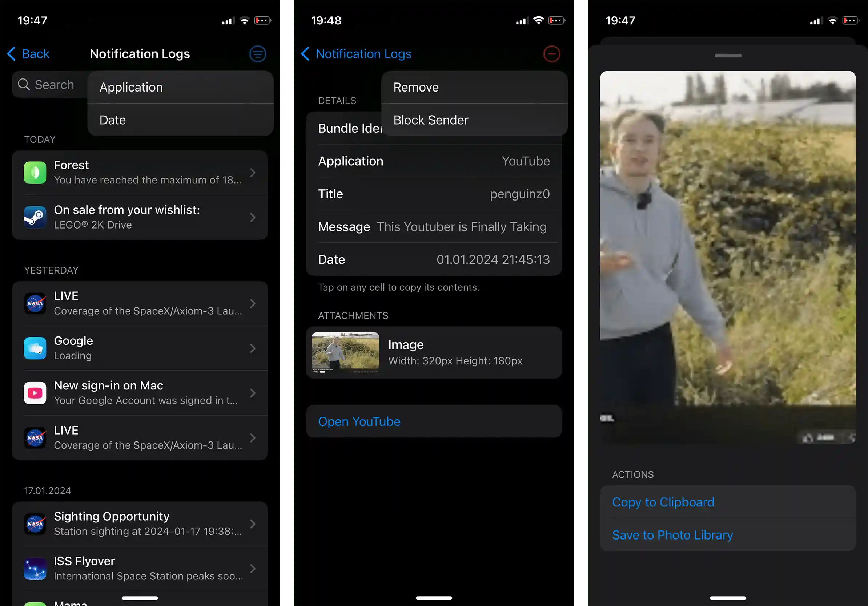868x606 pixels.
Task: Tap the NASA icon beside Sighting Opportunity
Action: pyautogui.click(x=35, y=524)
